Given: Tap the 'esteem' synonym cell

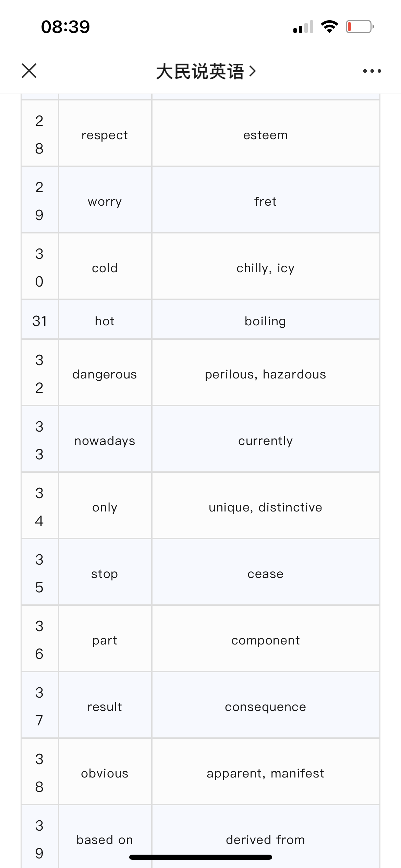Looking at the screenshot, I should tap(266, 133).
